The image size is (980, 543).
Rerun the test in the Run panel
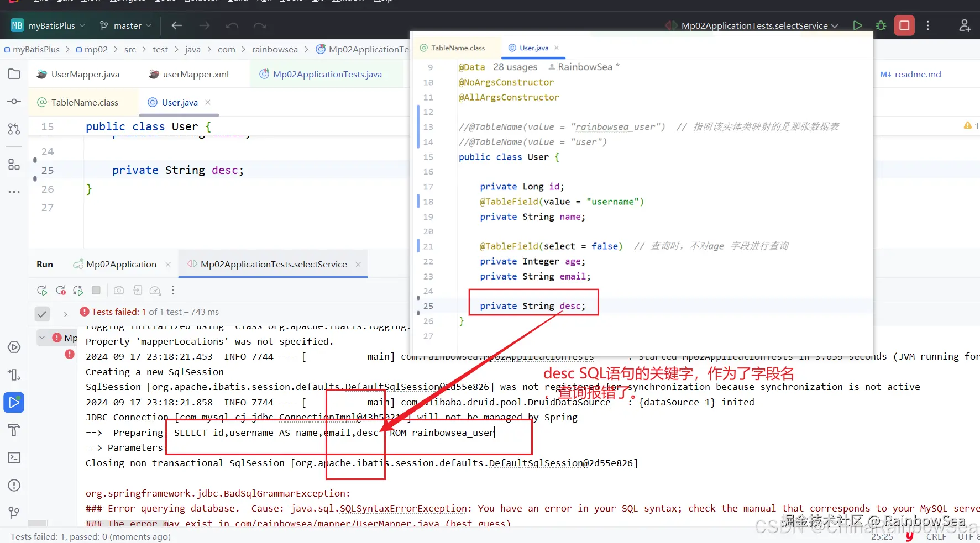(42, 290)
